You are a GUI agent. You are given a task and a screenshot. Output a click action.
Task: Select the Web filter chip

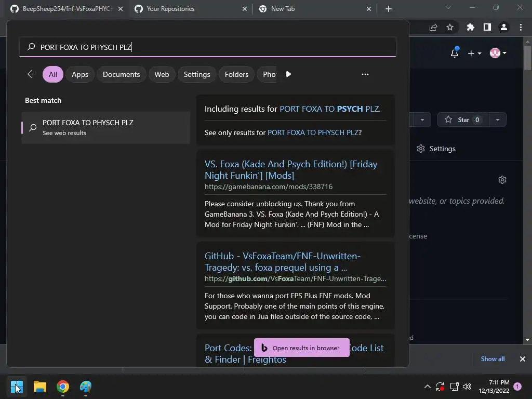162,74
